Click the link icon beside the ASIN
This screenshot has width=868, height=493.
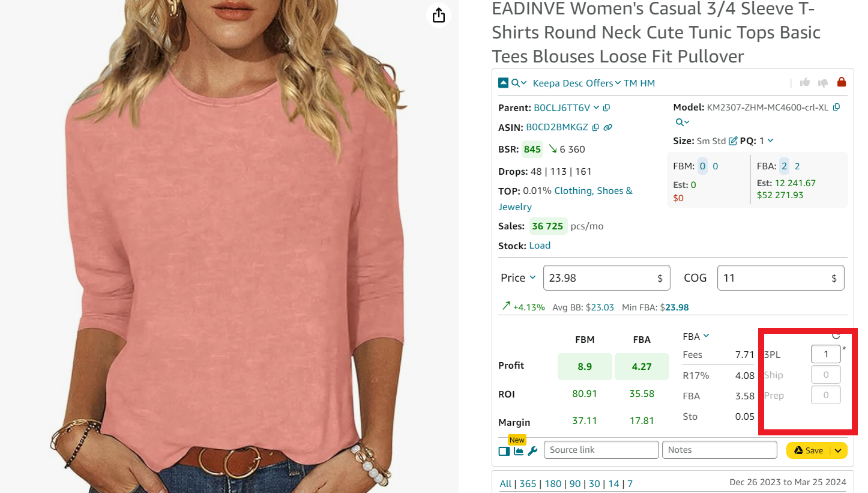click(607, 127)
